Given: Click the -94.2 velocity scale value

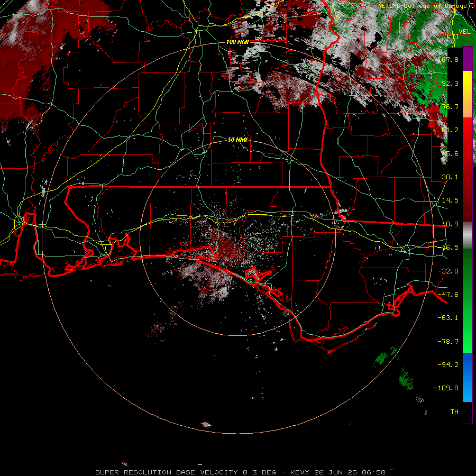Looking at the screenshot, I should pyautogui.click(x=448, y=364).
